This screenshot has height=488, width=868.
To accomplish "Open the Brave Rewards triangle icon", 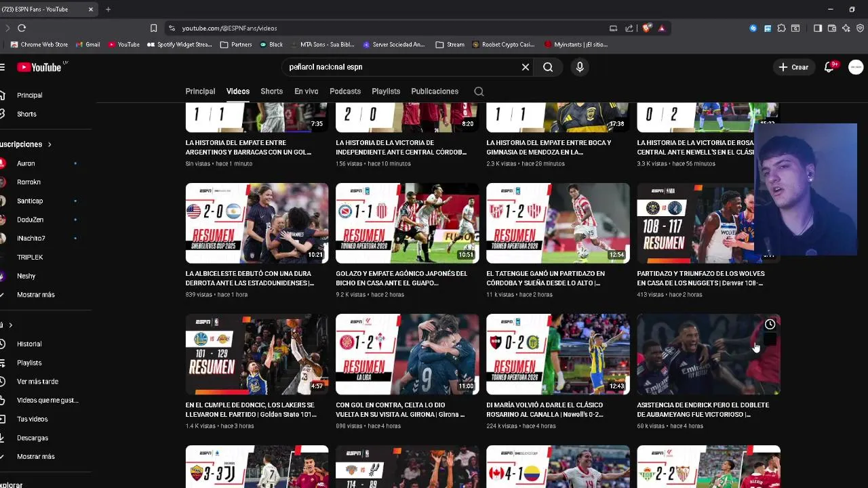I will point(662,28).
